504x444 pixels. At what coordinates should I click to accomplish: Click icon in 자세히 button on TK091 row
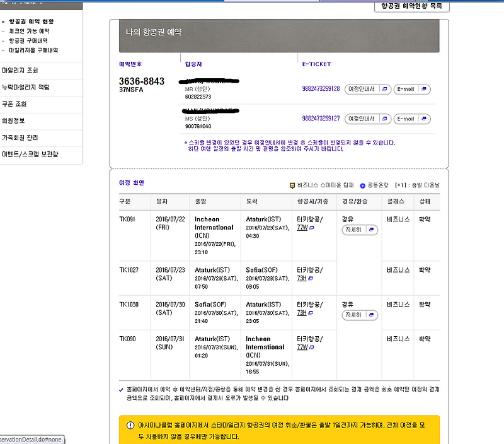(371, 230)
